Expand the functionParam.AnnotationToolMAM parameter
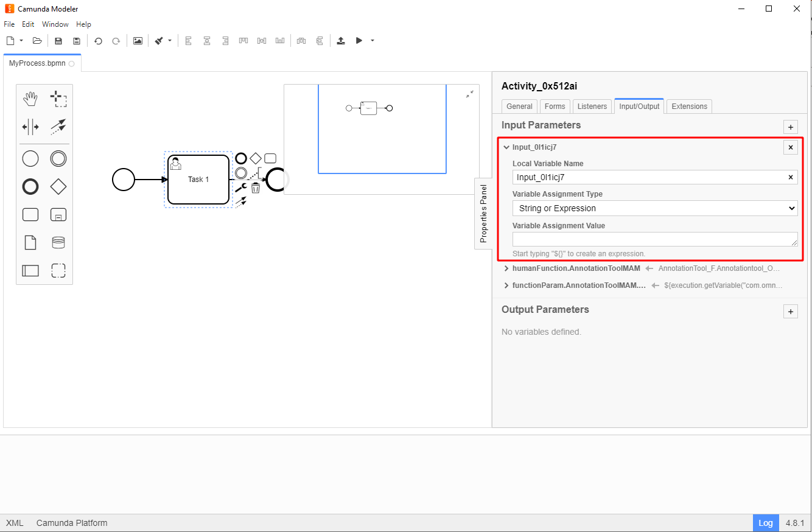The height and width of the screenshot is (532, 812). coord(506,285)
